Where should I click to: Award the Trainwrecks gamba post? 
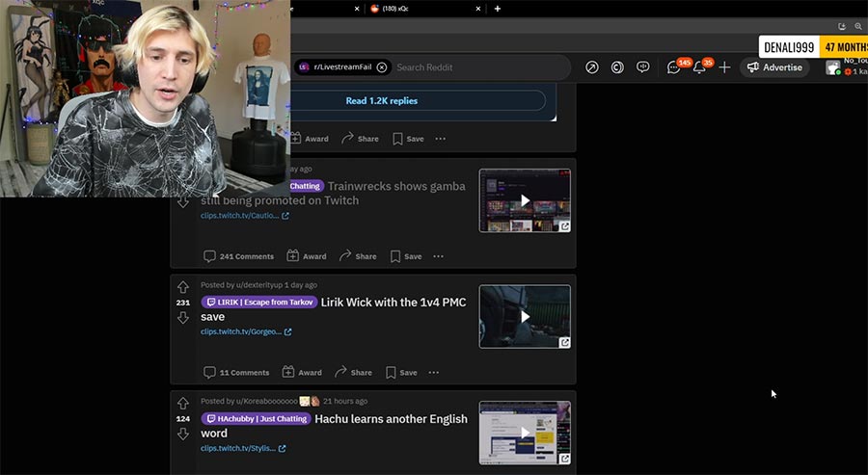(x=306, y=256)
